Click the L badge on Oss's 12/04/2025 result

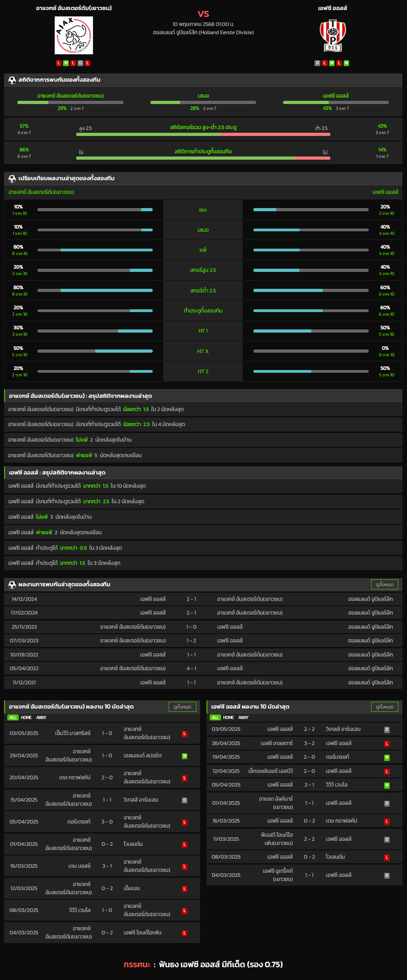coord(387,771)
